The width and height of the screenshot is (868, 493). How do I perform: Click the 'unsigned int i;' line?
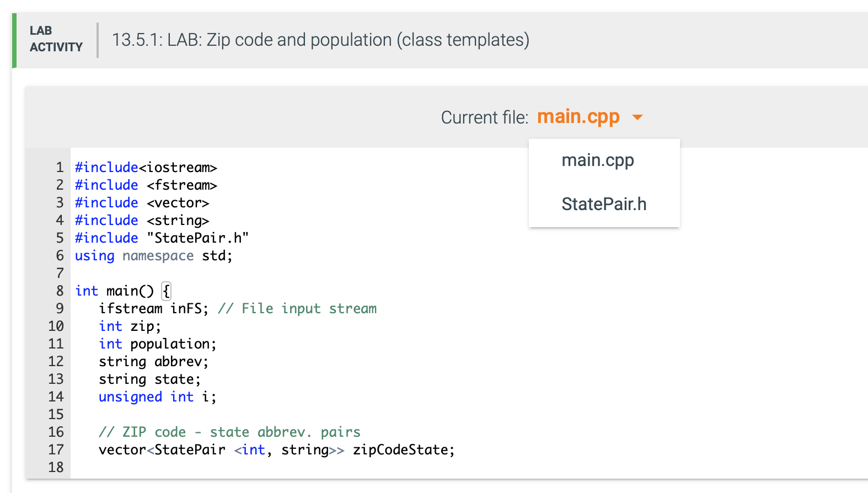click(x=158, y=396)
